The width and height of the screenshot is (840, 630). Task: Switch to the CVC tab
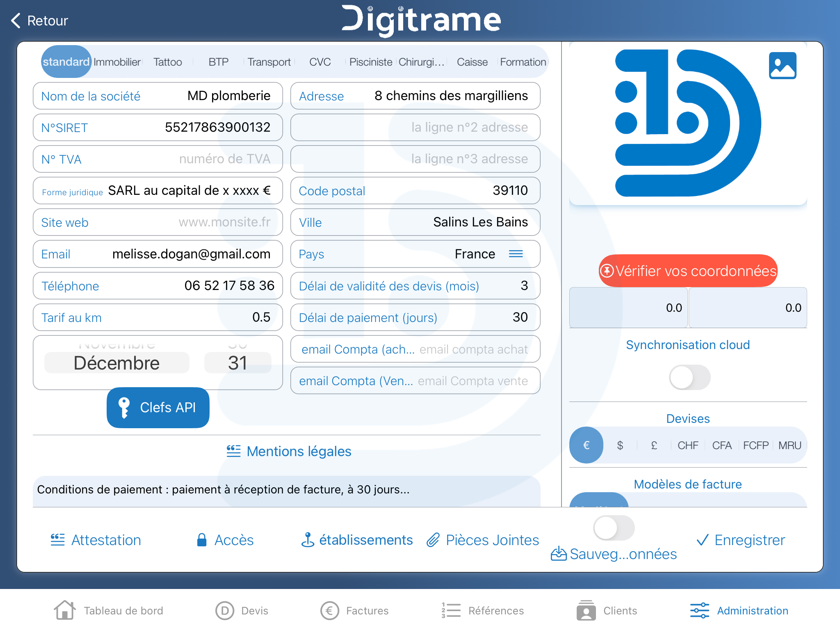tap(320, 62)
